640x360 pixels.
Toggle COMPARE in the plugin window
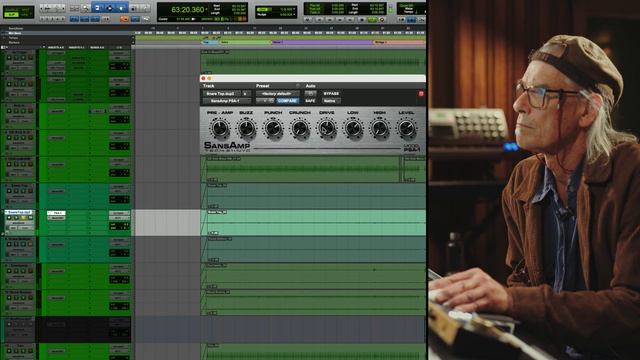[287, 100]
